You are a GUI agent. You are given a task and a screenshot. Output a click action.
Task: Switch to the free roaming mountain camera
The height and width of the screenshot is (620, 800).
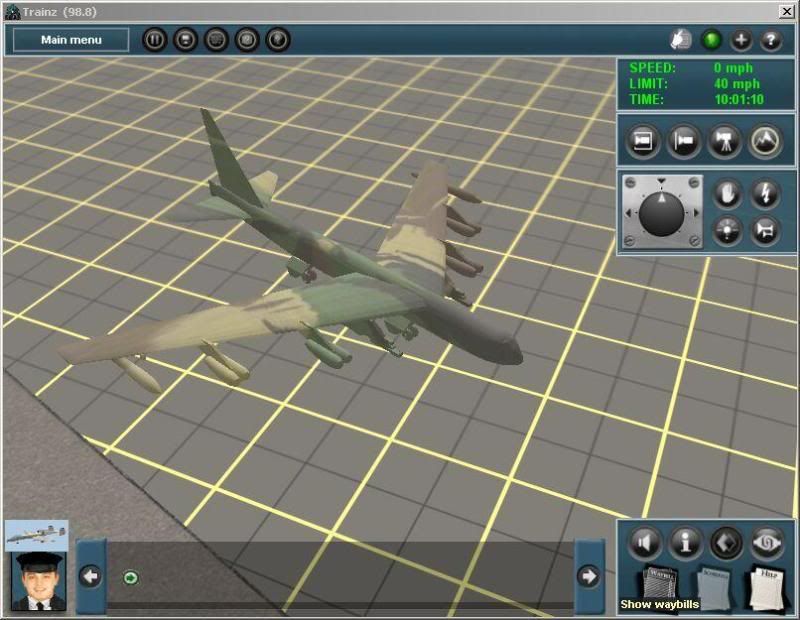point(765,141)
